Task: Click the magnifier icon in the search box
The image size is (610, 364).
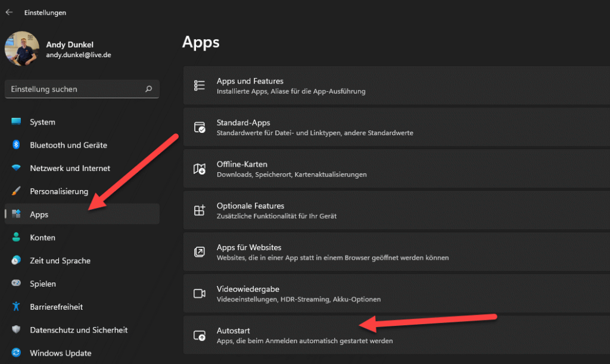Action: 148,88
